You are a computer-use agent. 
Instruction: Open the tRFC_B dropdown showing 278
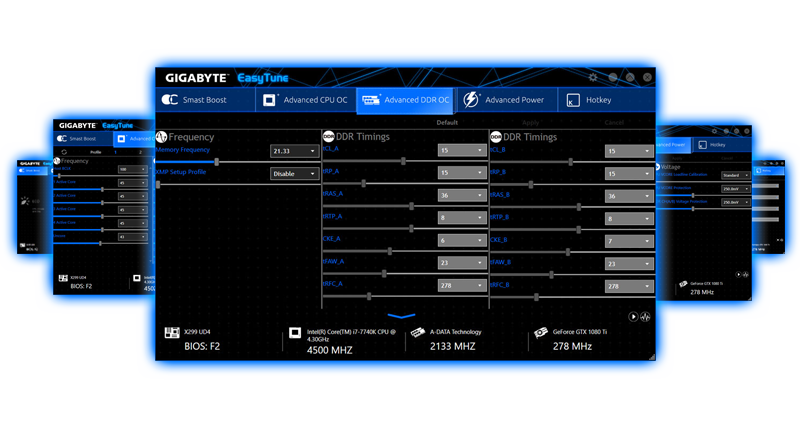[x=628, y=286]
